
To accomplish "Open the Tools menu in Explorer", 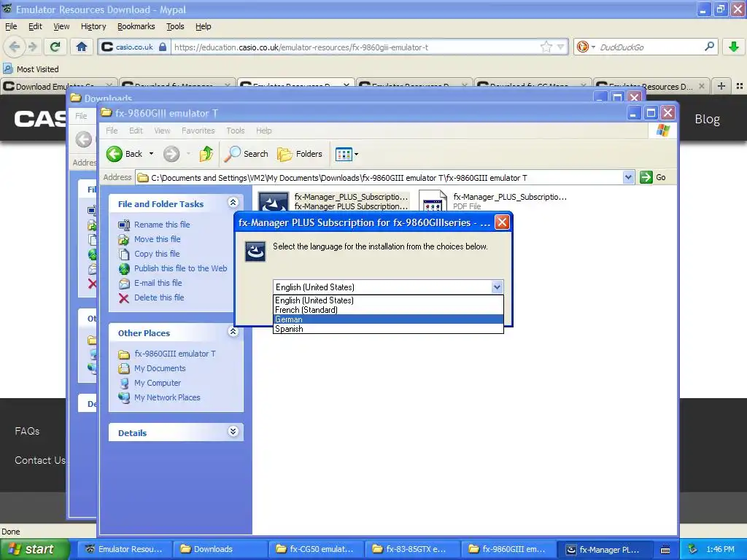I will click(x=236, y=131).
